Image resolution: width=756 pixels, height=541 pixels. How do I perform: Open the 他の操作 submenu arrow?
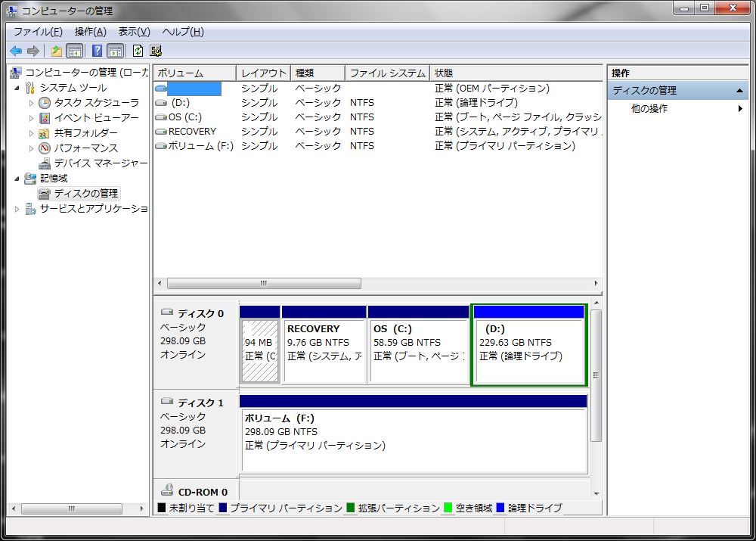tap(740, 109)
